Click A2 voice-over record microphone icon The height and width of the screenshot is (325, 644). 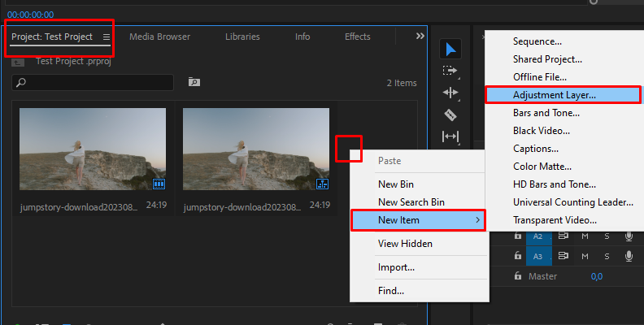click(x=629, y=236)
